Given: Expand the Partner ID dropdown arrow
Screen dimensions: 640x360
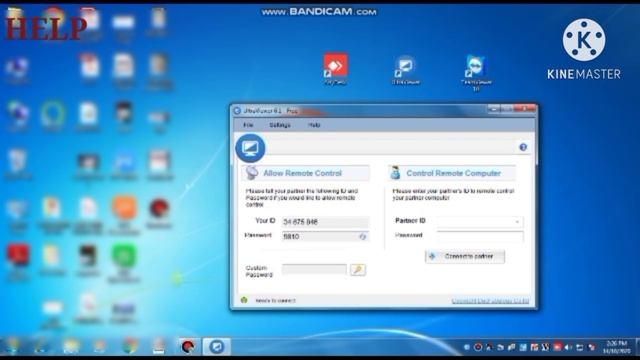Looking at the screenshot, I should click(x=517, y=222).
